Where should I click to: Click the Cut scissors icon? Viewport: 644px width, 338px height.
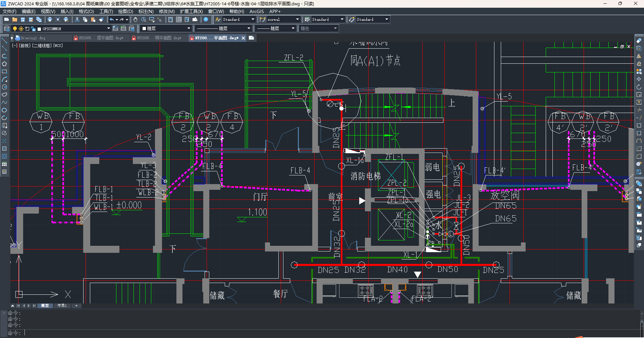[77, 19]
